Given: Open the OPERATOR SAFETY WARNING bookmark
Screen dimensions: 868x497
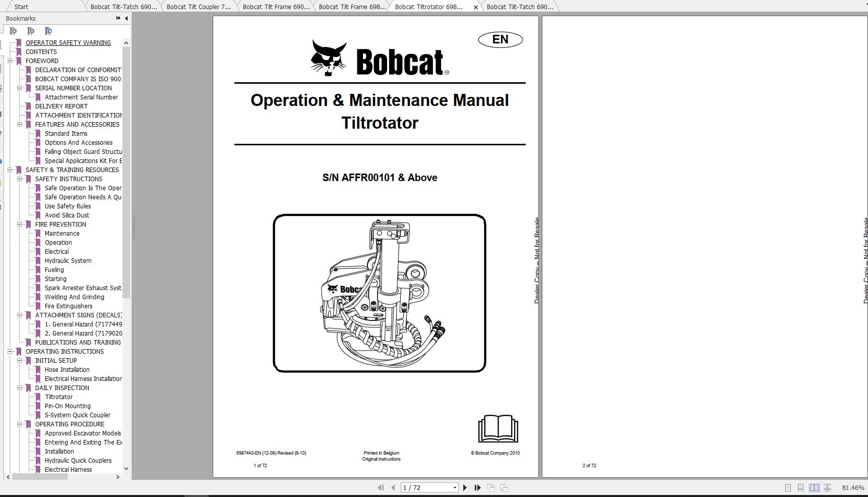Looking at the screenshot, I should pyautogui.click(x=68, y=42).
